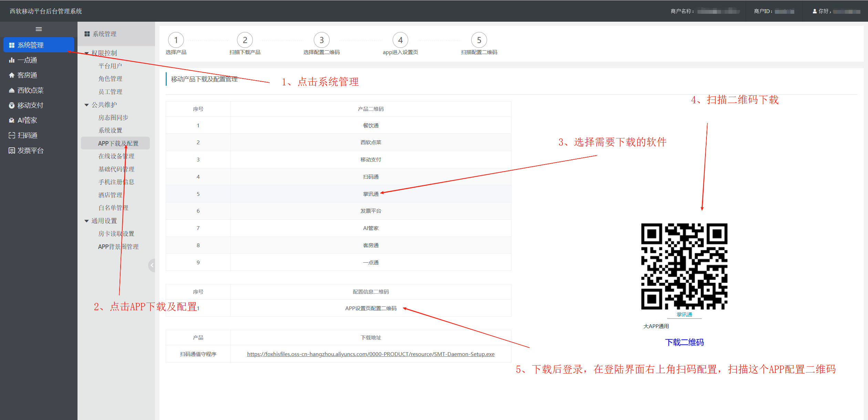Click SMT-Daemon-Setup.exe download link
868x420 pixels.
pos(371,354)
